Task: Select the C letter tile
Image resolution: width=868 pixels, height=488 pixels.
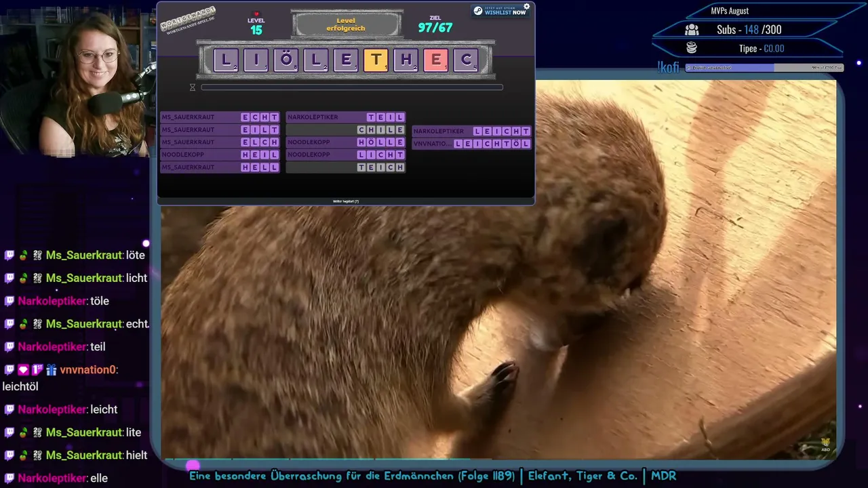Action: 465,60
